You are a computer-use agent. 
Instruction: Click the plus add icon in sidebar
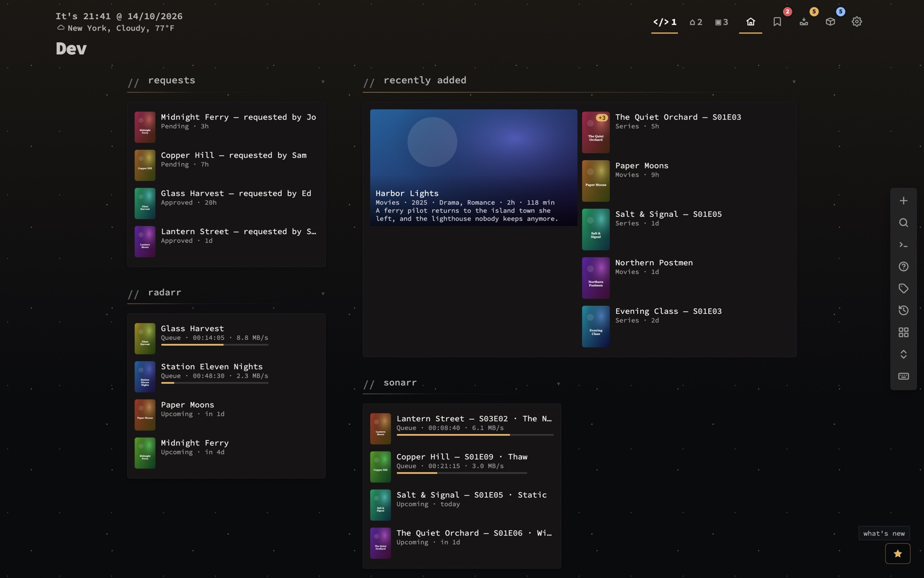[903, 201]
